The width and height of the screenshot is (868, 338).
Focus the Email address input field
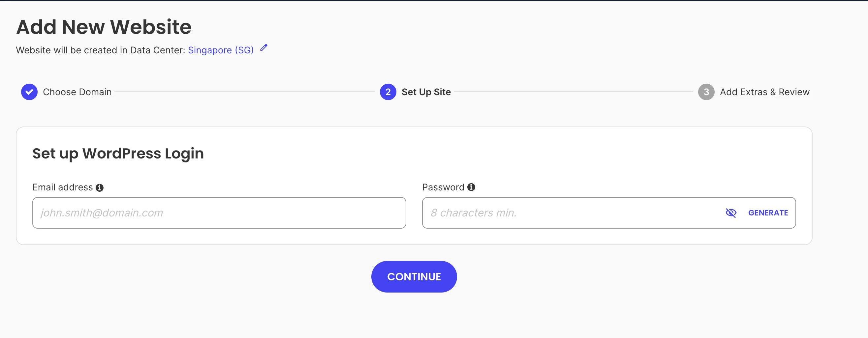(x=219, y=213)
